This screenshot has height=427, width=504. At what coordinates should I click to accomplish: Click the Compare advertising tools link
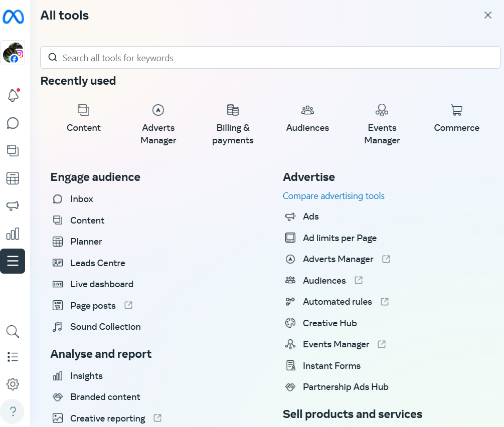click(x=333, y=196)
